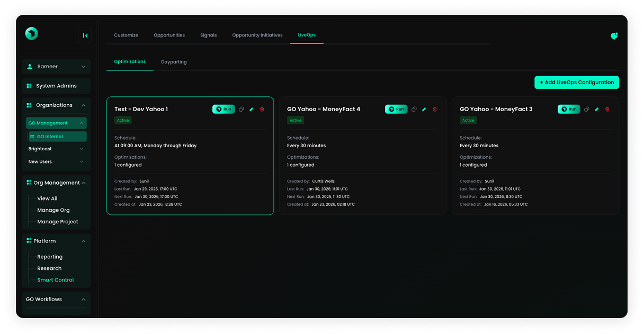Click Add LiveOps Configuration button
Viewport: 644px width, 335px height.
point(576,82)
